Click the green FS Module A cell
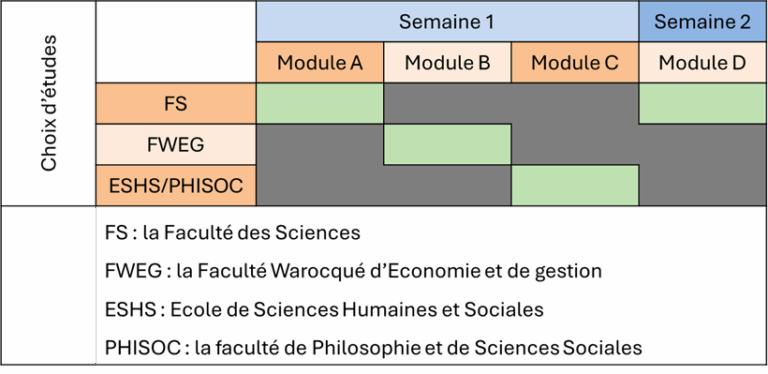The width and height of the screenshot is (768, 374). pyautogui.click(x=320, y=103)
